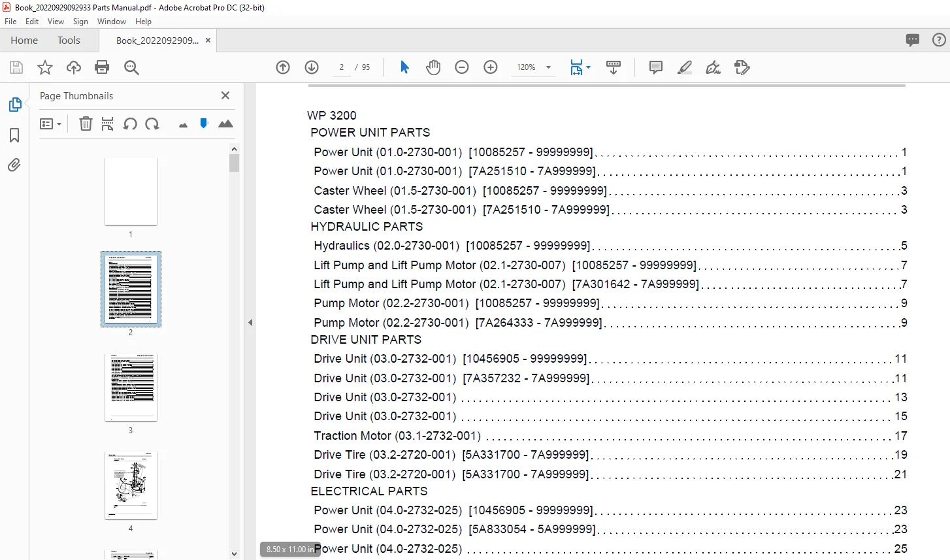The width and height of the screenshot is (950, 560).
Task: Open the File menu
Action: (x=10, y=22)
